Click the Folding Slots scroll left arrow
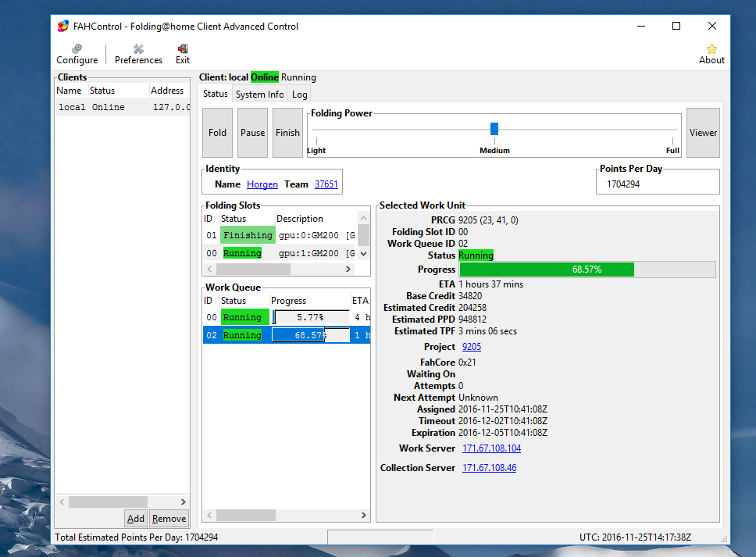This screenshot has height=557, width=756. [x=209, y=269]
